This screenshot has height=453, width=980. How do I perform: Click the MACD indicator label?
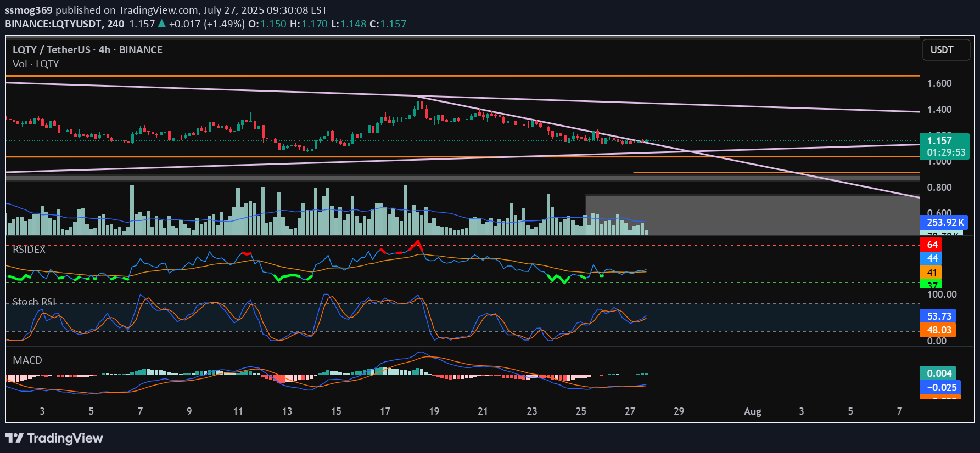click(x=27, y=360)
